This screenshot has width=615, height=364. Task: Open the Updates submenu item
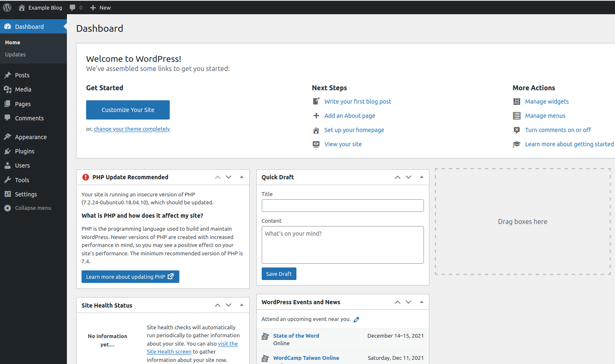(15, 55)
